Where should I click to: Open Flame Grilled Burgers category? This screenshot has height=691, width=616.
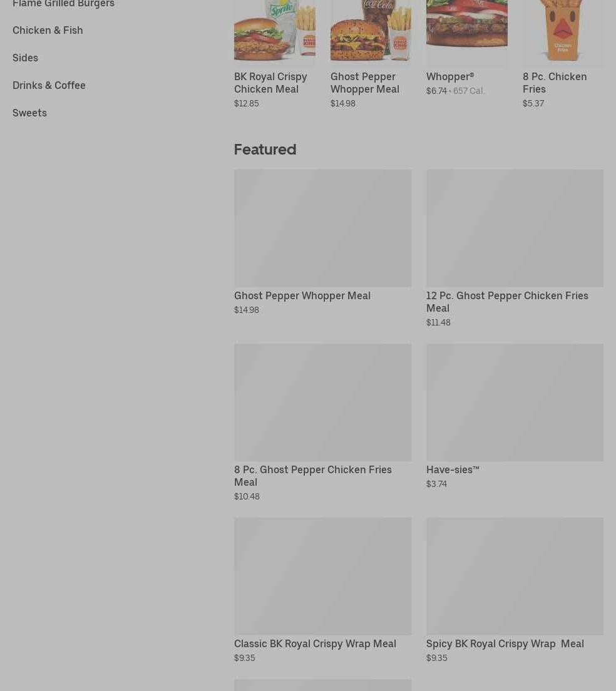point(63,4)
